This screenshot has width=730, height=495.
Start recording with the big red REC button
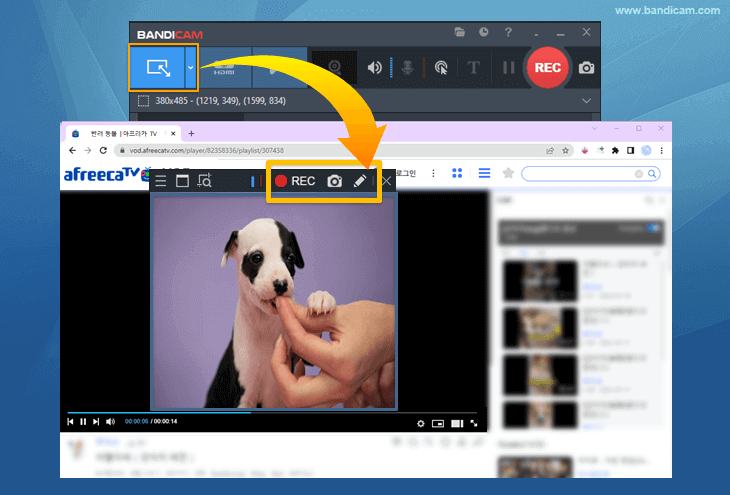pyautogui.click(x=547, y=68)
